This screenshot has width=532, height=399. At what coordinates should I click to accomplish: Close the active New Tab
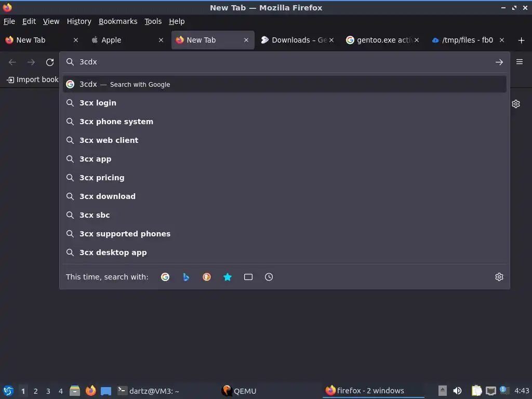point(246,40)
